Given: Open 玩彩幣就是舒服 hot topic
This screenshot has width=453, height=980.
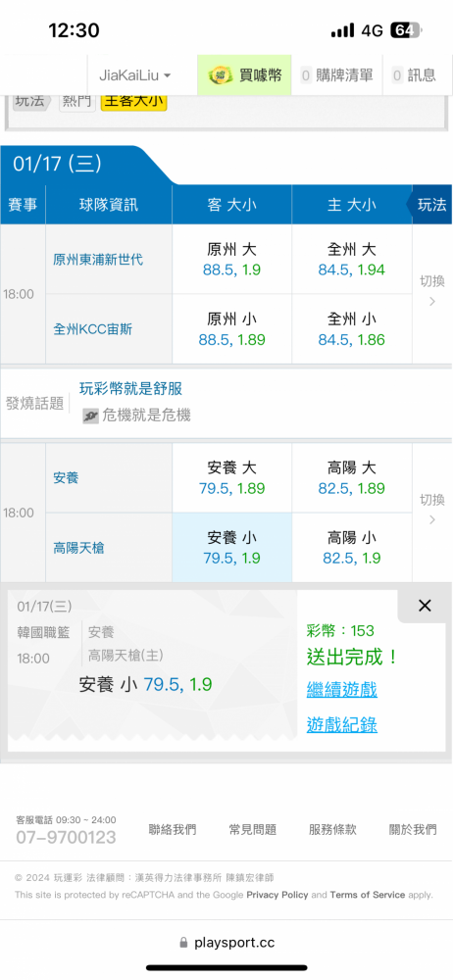Looking at the screenshot, I should pyautogui.click(x=130, y=389).
